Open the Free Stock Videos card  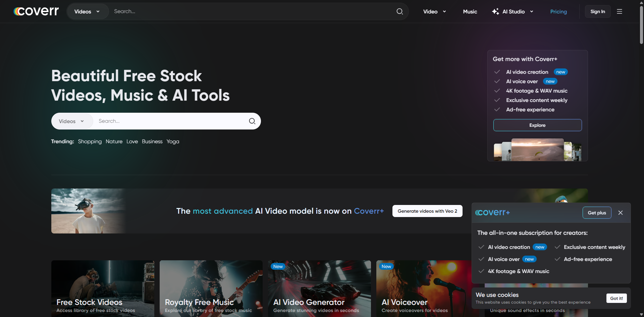click(x=103, y=288)
